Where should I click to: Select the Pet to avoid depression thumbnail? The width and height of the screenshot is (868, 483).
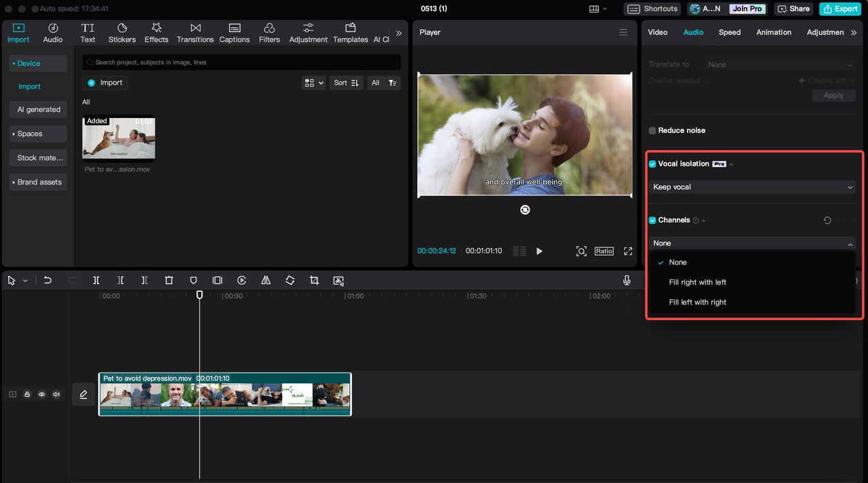[x=119, y=138]
